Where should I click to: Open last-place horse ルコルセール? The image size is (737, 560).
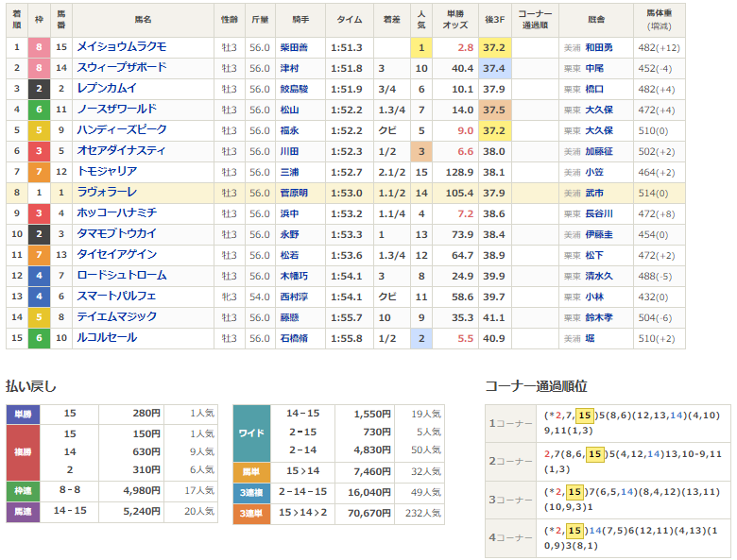107,338
